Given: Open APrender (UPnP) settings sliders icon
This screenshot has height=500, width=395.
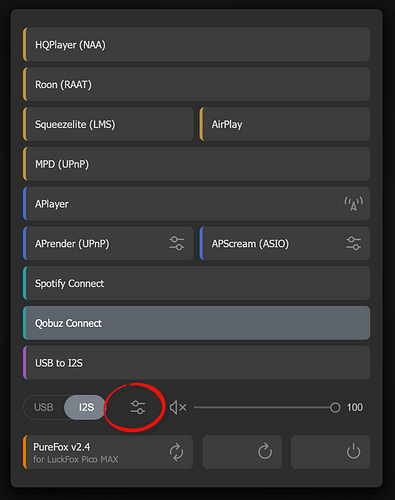Looking at the screenshot, I should 177,243.
